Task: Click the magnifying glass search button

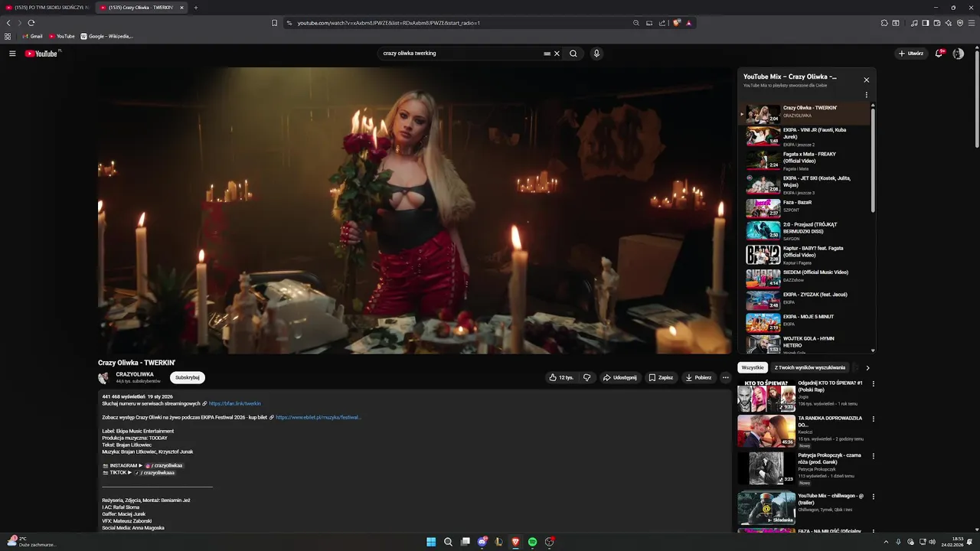Action: click(x=573, y=54)
